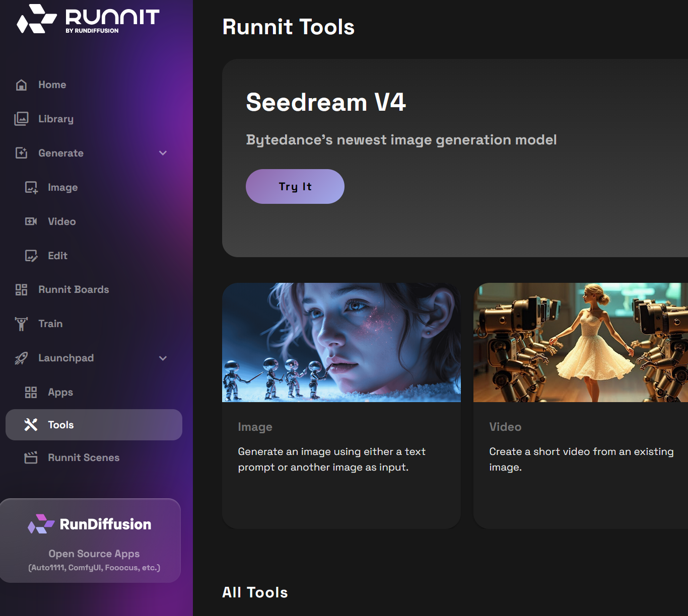This screenshot has width=688, height=616.
Task: Click the Train weightlifter icon
Action: pos(21,324)
